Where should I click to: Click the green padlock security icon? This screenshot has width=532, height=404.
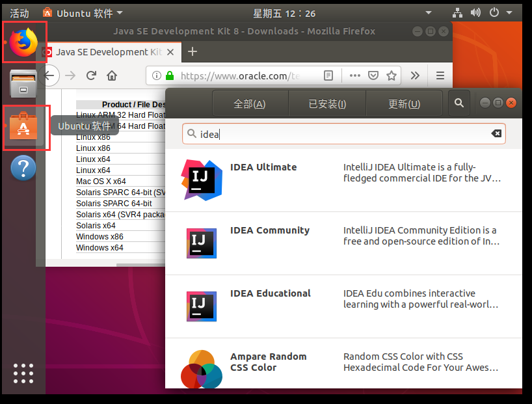click(170, 75)
